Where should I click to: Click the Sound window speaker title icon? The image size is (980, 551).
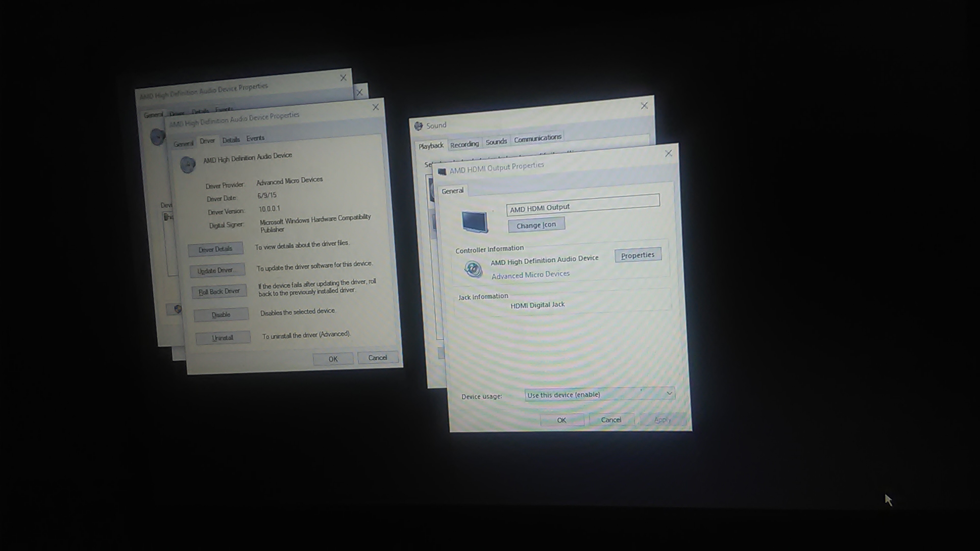tap(419, 126)
